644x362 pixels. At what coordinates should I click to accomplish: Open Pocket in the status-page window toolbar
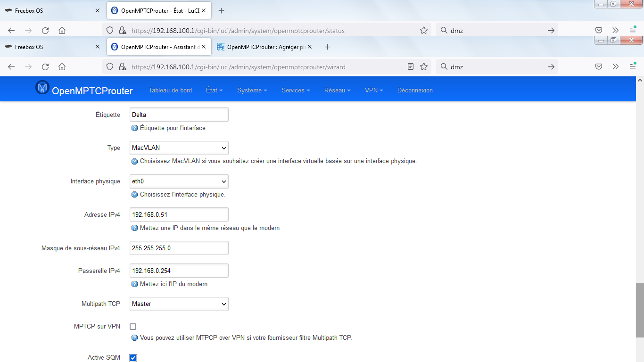[x=599, y=31]
